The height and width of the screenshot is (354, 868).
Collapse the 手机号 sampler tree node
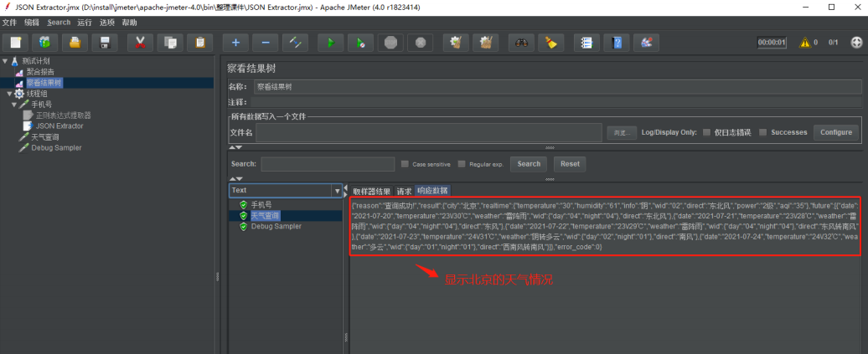[14, 105]
